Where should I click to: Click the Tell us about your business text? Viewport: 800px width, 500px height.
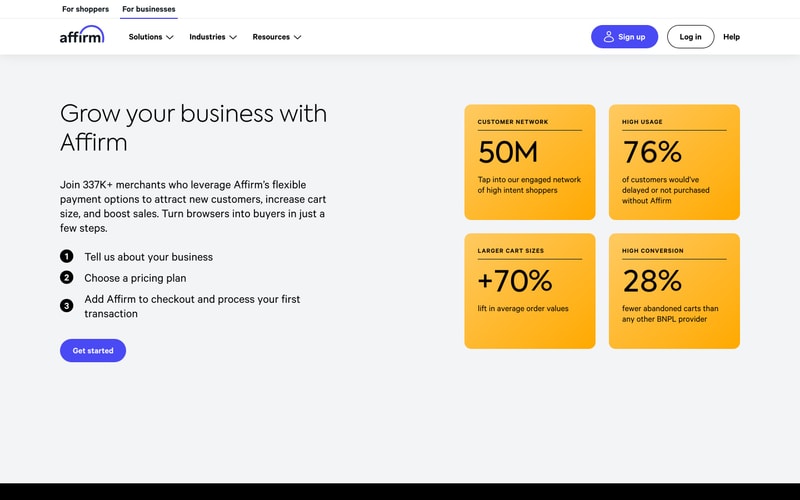(148, 257)
